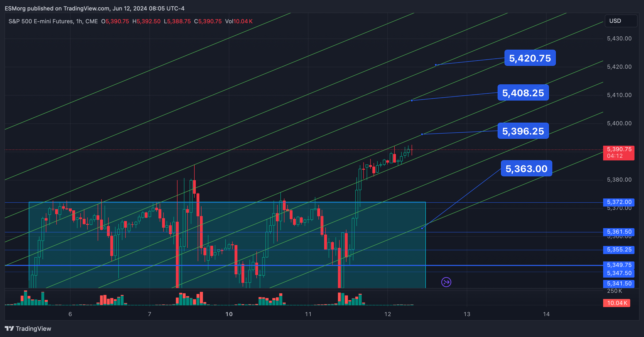Click the 5,430.00 price scale label
The image size is (644, 337).
[619, 39]
